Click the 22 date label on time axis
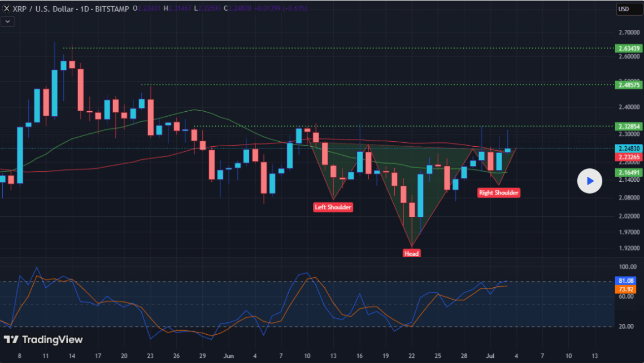The height and width of the screenshot is (363, 644). click(x=411, y=356)
